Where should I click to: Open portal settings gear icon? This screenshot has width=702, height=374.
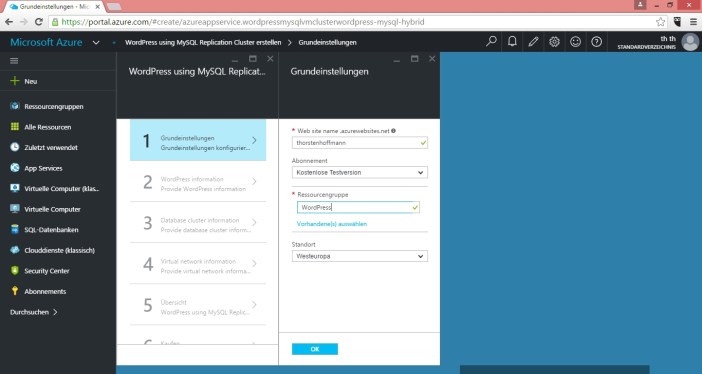pos(554,42)
